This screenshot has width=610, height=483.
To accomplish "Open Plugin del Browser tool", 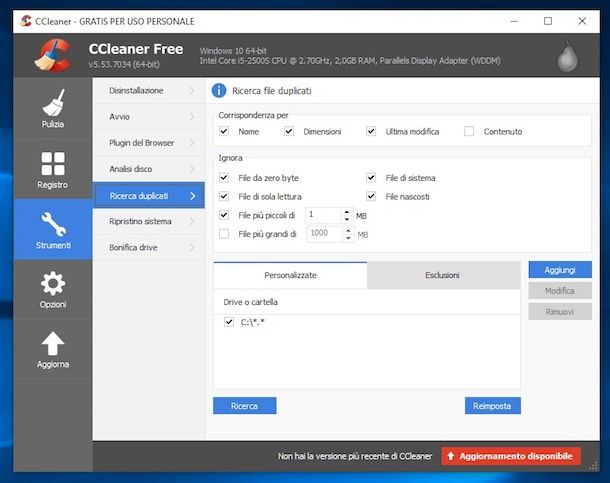I will coord(149,143).
